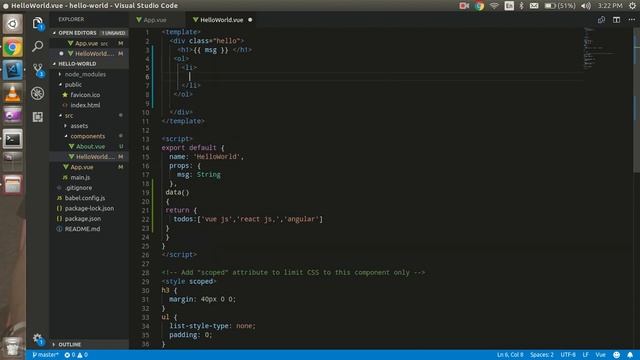The height and width of the screenshot is (360, 640).
Task: Open the volume indicator in top panel
Action: (586, 6)
